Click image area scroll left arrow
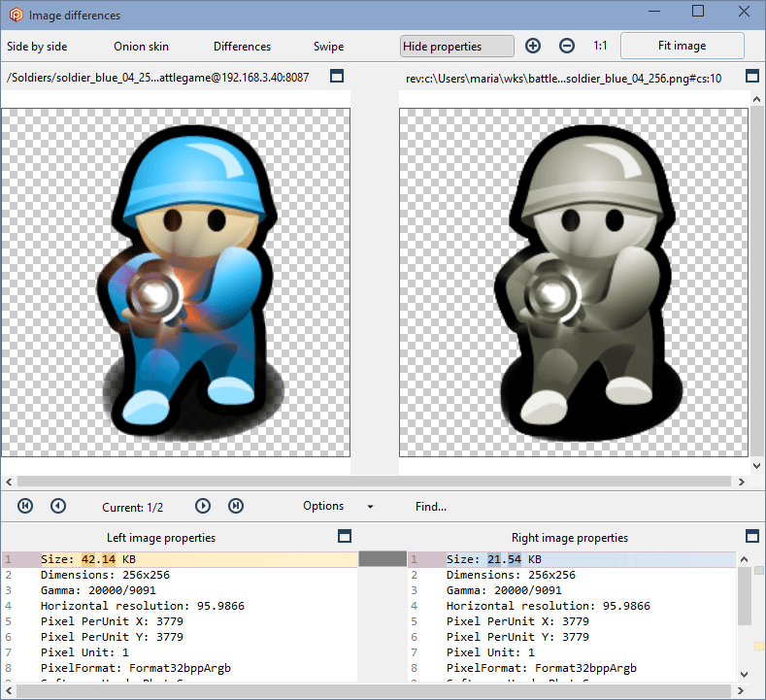This screenshot has height=700, width=766. pyautogui.click(x=9, y=482)
